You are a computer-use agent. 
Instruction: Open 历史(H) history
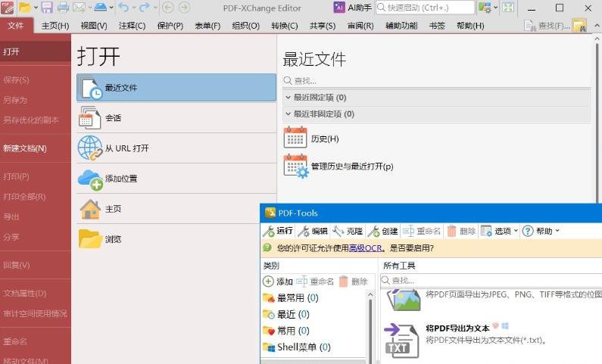[x=311, y=138]
